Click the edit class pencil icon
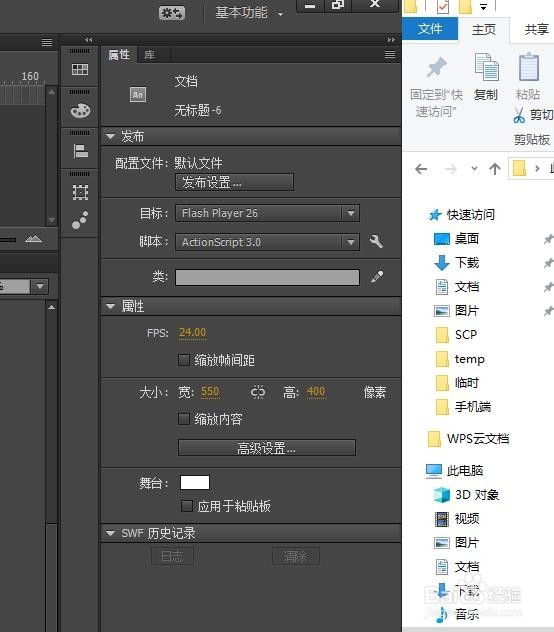This screenshot has height=632, width=554. point(377,276)
